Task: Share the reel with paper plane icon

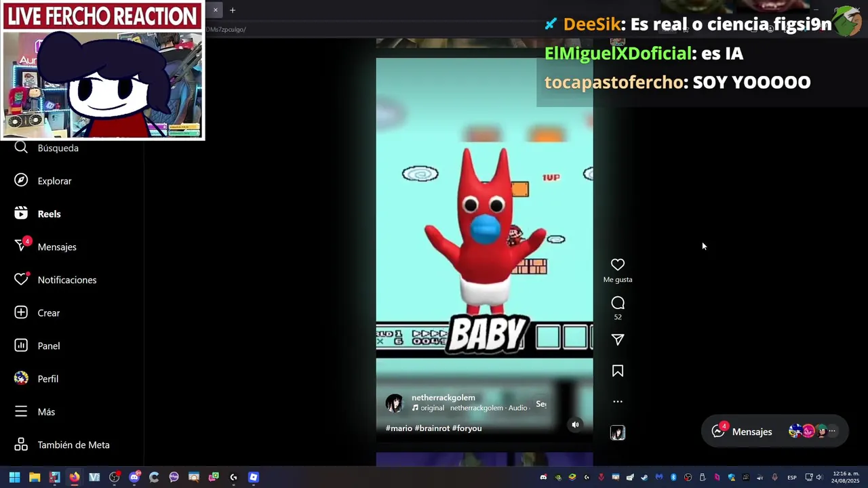Action: point(618,340)
